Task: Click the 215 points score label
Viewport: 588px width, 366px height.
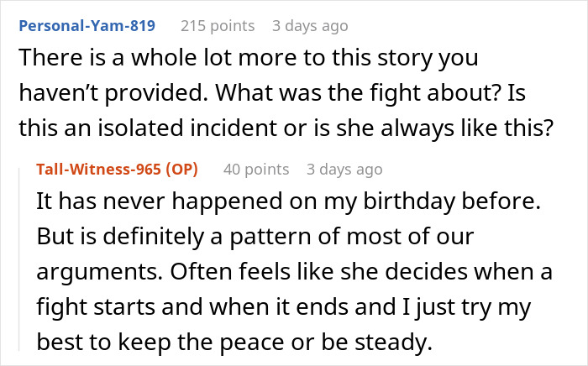Action: (x=218, y=26)
